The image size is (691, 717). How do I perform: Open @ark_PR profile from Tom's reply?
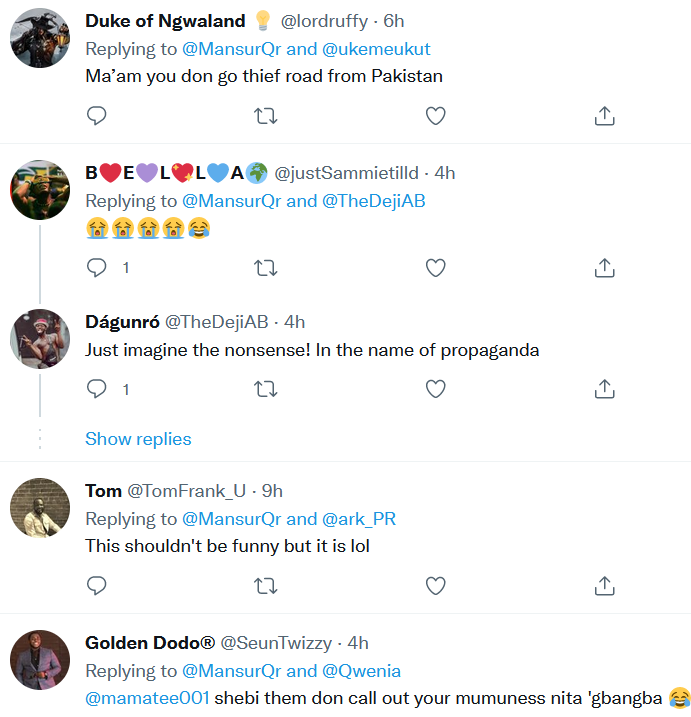coord(359,519)
